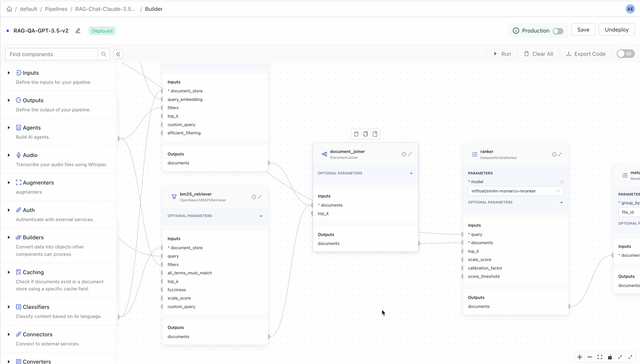Minimize the bm25_retriever node card

[x=260, y=197]
